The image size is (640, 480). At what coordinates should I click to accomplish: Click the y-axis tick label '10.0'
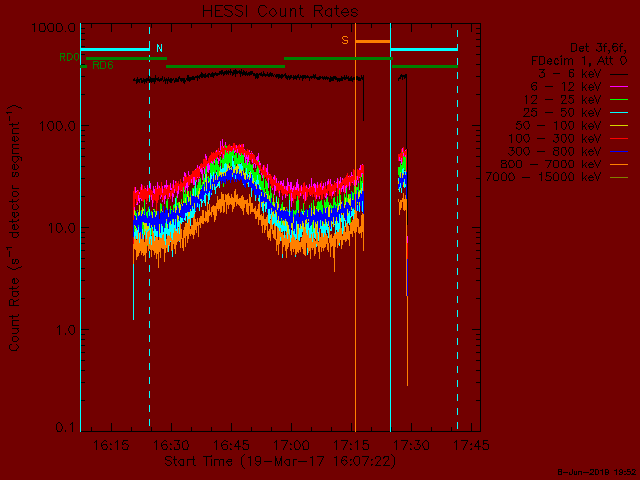coord(62,228)
